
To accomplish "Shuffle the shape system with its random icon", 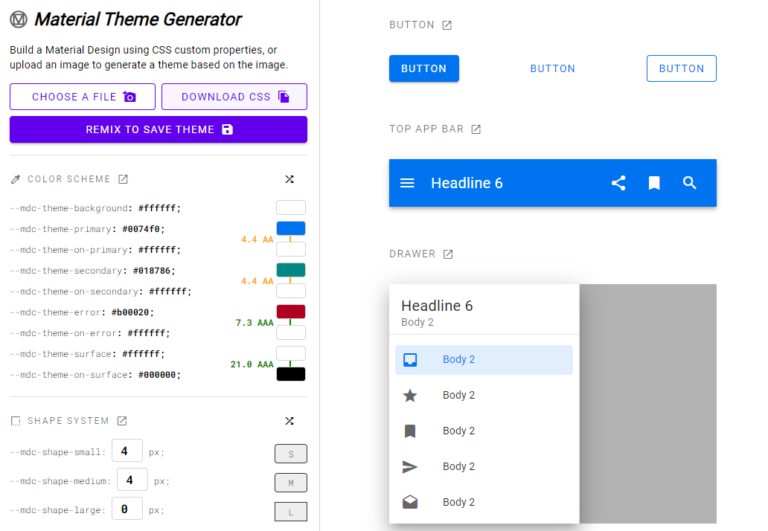I will pyautogui.click(x=289, y=421).
